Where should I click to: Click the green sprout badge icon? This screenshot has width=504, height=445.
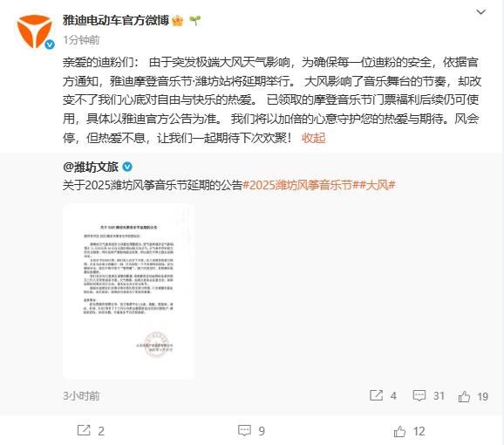tap(194, 21)
